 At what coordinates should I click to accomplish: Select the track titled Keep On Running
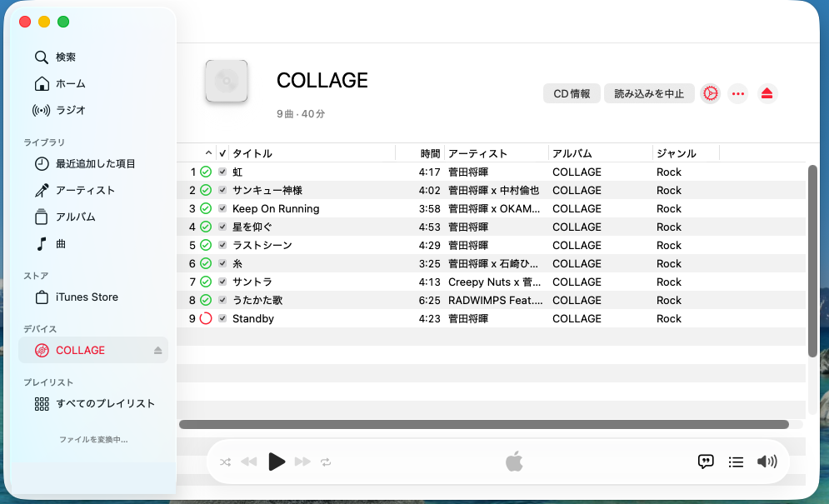pos(276,208)
